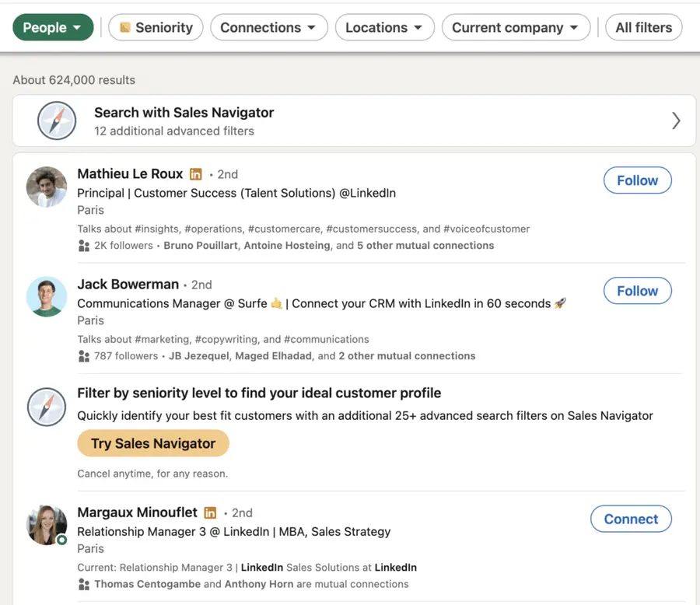
Task: Open the Connections filter dropdown
Action: click(x=268, y=26)
